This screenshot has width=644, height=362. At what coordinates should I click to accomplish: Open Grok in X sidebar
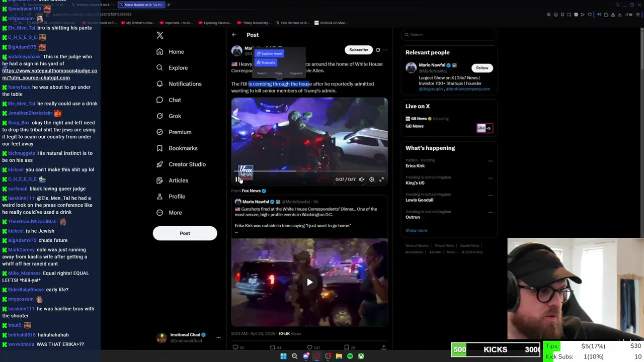(169, 116)
